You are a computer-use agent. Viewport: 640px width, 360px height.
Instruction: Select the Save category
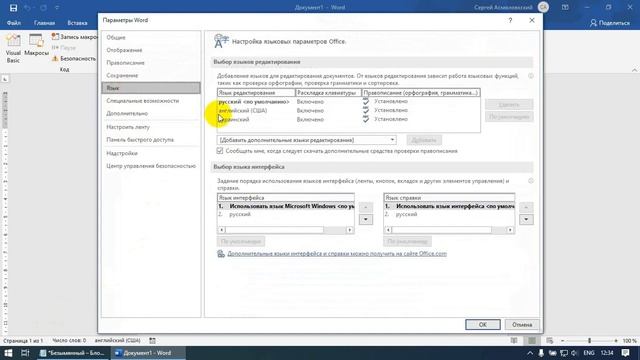click(x=151, y=76)
